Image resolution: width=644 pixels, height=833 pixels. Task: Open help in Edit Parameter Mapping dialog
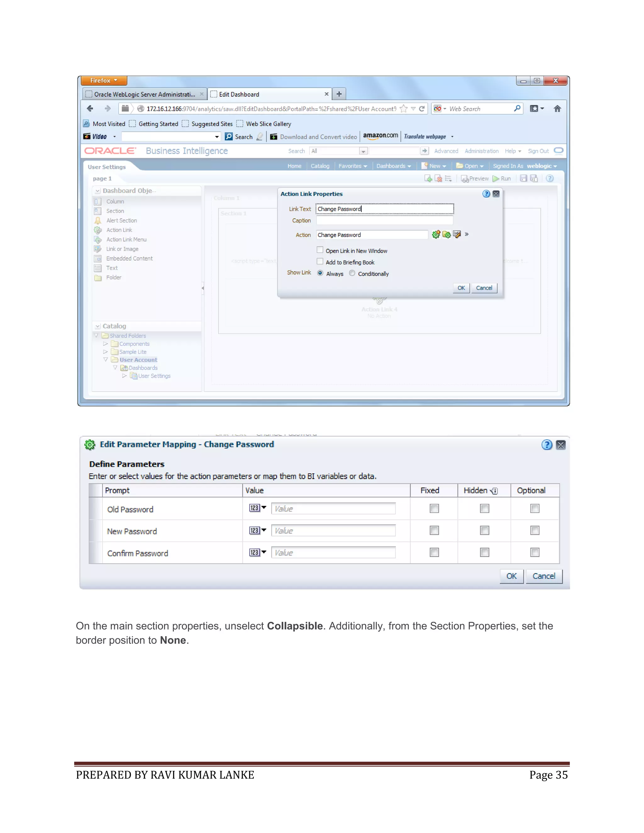[547, 445]
